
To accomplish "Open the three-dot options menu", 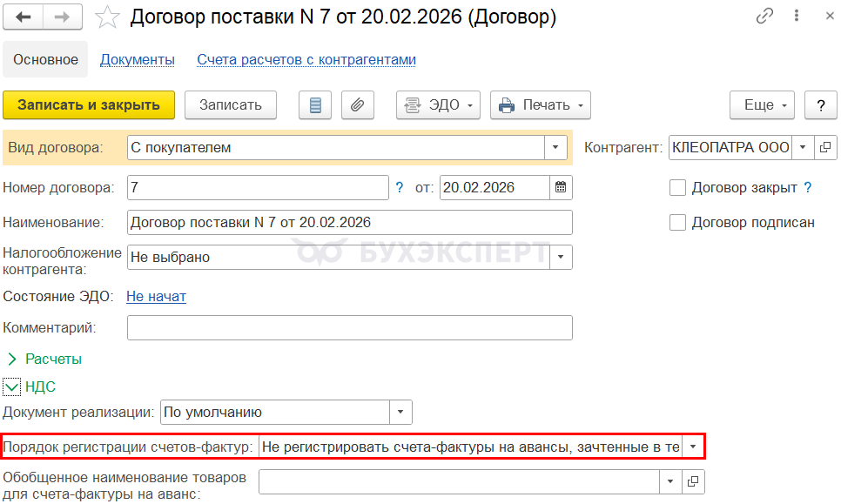I will coord(797,16).
